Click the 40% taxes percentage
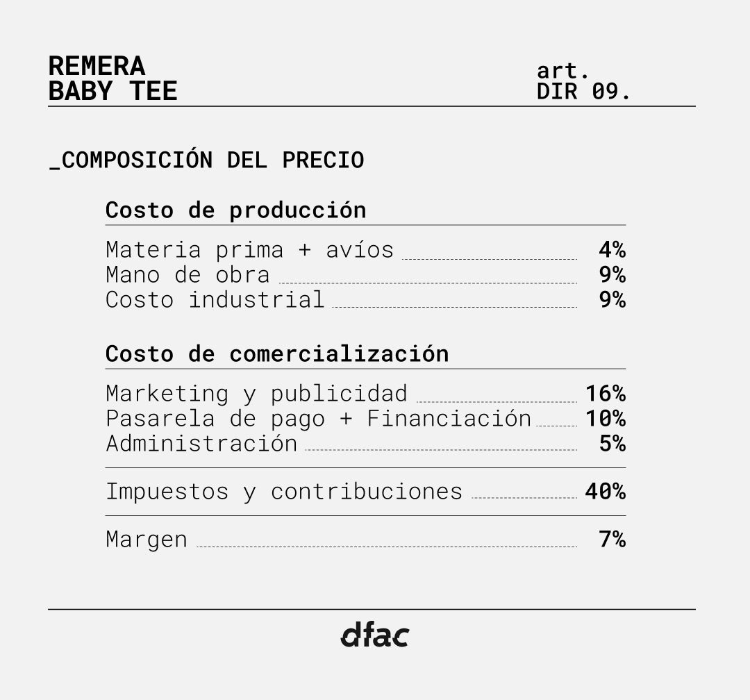 click(605, 491)
